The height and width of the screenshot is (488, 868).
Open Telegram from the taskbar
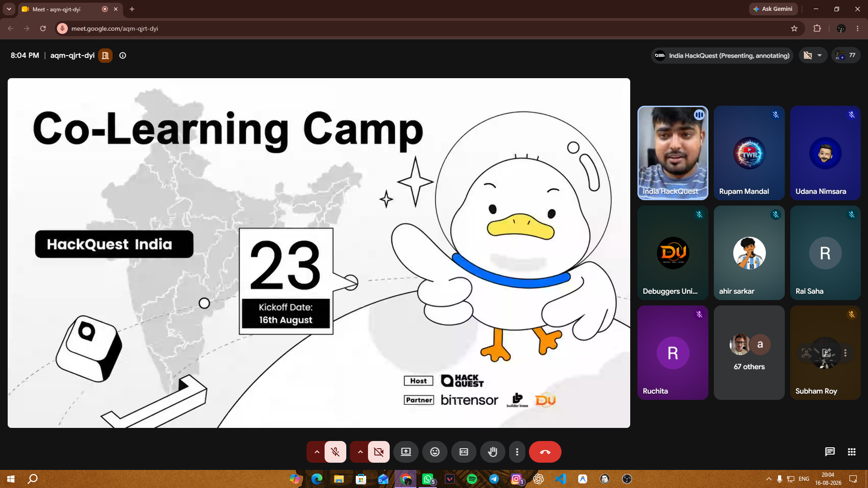tap(494, 479)
